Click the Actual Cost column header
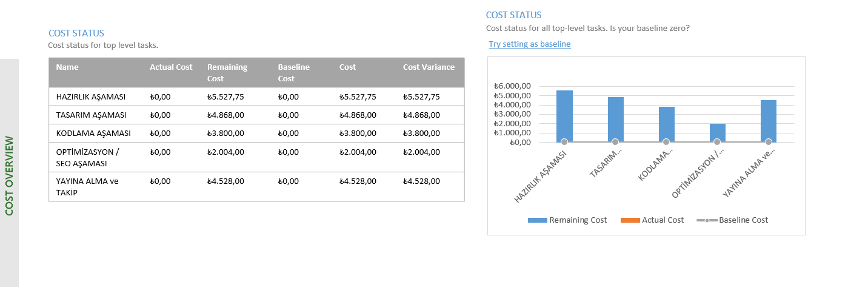This screenshot has width=868, height=287. [x=171, y=67]
